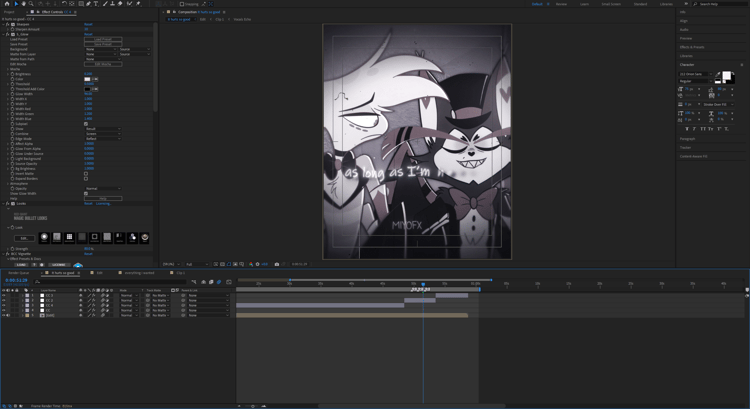This screenshot has height=409, width=750.
Task: Select the Hand tool in the toolbar
Action: pyautogui.click(x=23, y=4)
